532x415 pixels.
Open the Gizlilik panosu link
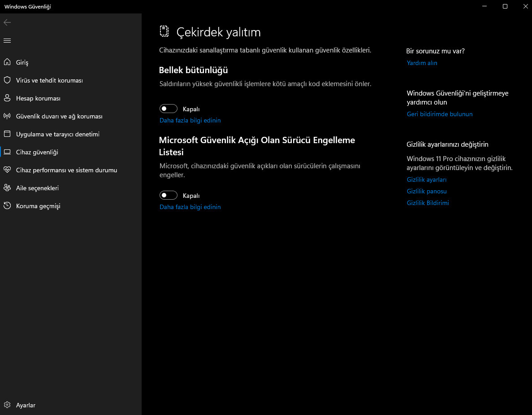[426, 191]
